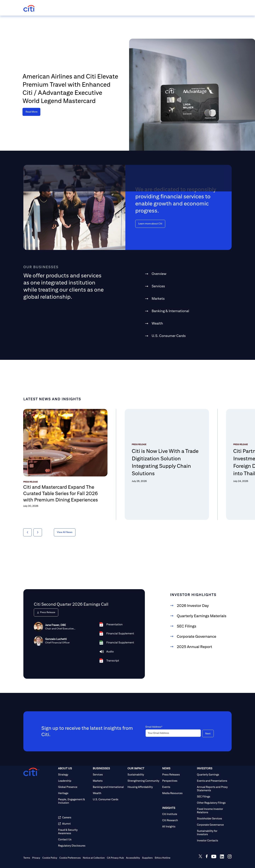Open Citi's LinkedIn page
Screen dimensions: 255x868
click(222, 856)
